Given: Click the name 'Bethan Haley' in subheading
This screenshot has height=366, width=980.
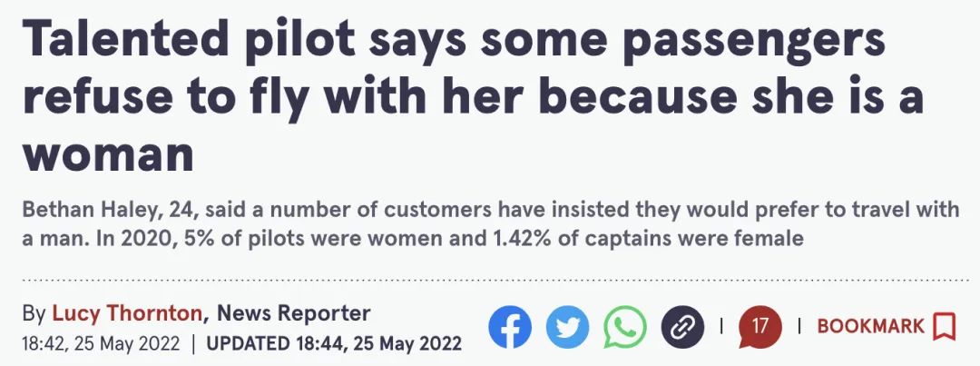Looking at the screenshot, I should coord(89,209).
